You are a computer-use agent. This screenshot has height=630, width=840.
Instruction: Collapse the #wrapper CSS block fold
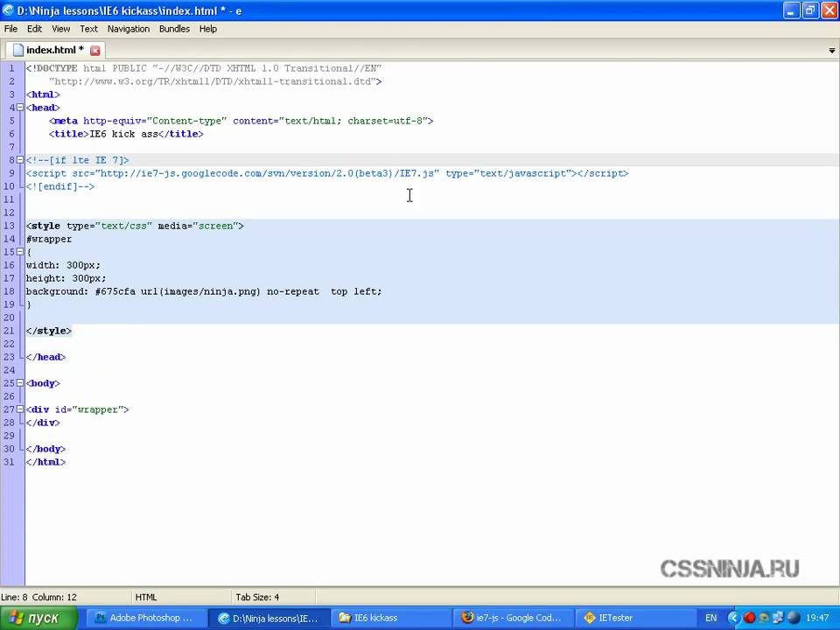[20, 252]
